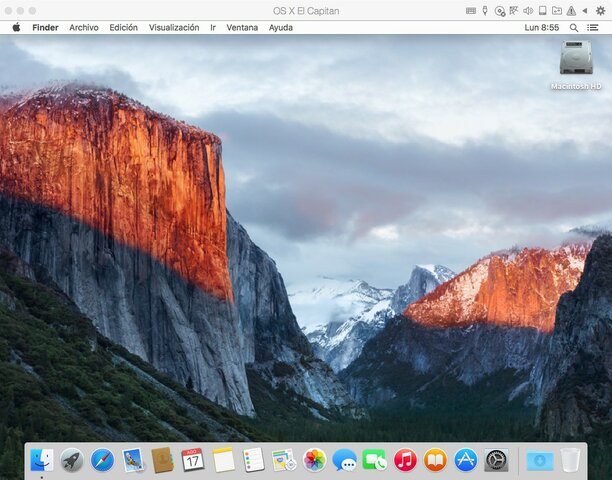Open Photos colorful flower icon
Screen dimensions: 612x480
click(314, 460)
